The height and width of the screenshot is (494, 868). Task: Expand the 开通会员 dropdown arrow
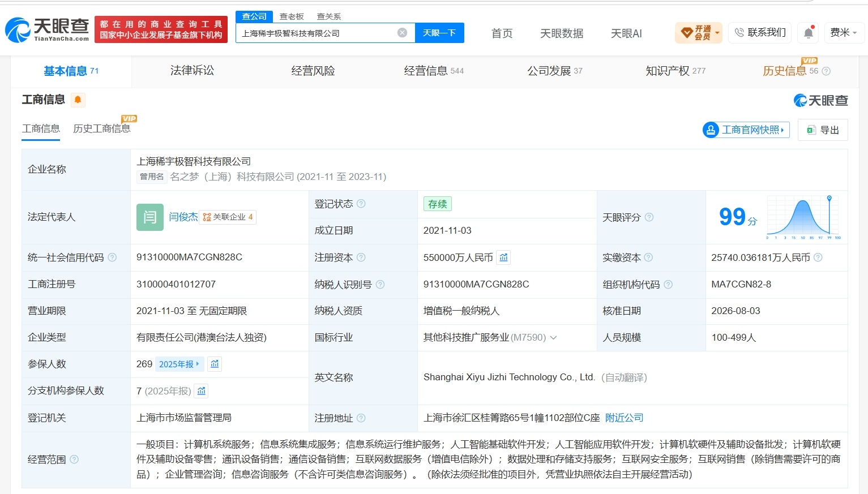coord(717,33)
